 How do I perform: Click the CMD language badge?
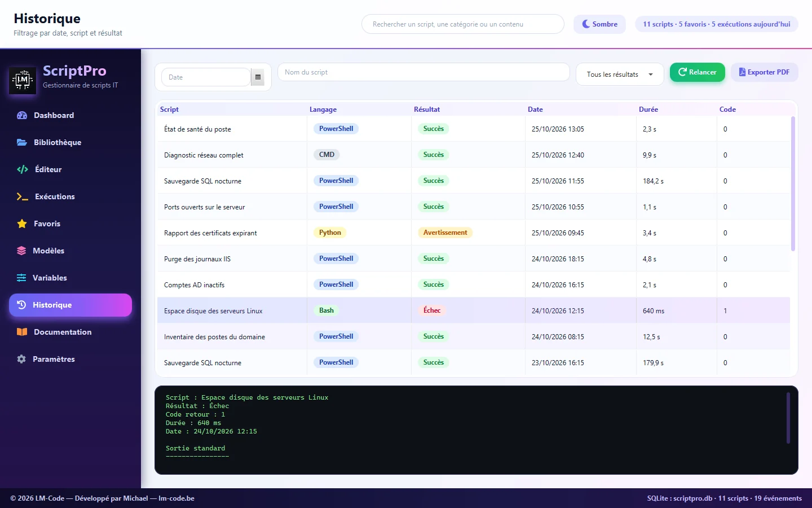(326, 155)
